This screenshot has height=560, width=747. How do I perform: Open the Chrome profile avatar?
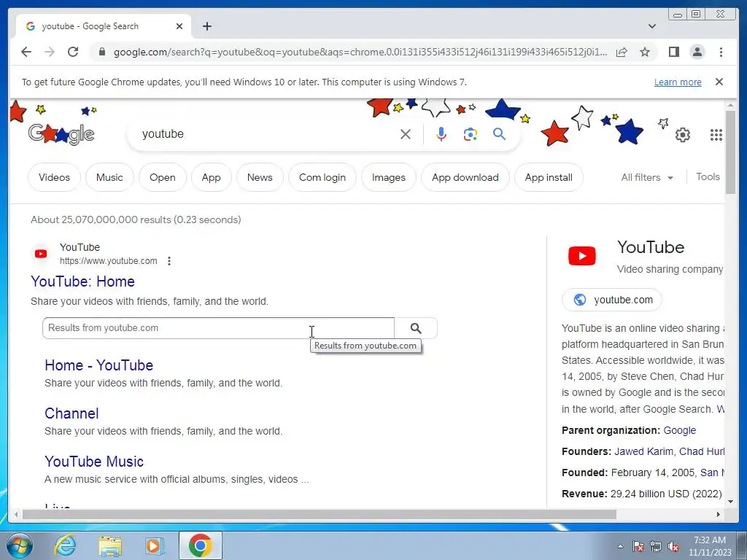[697, 52]
